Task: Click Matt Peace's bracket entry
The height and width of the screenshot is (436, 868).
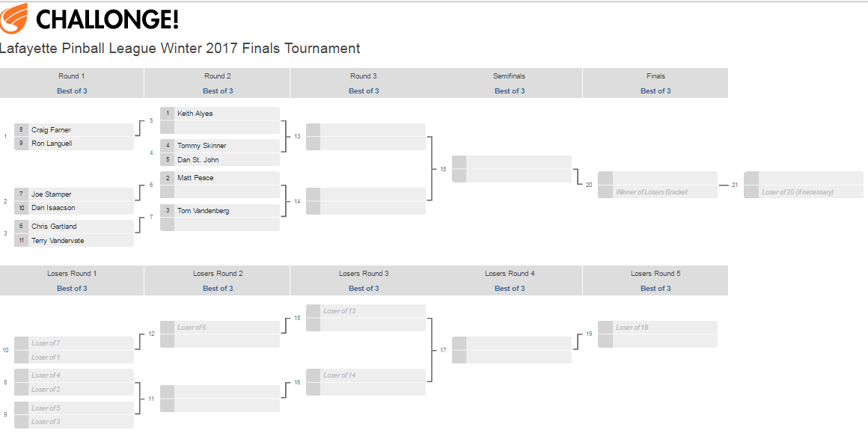Action: [220, 178]
